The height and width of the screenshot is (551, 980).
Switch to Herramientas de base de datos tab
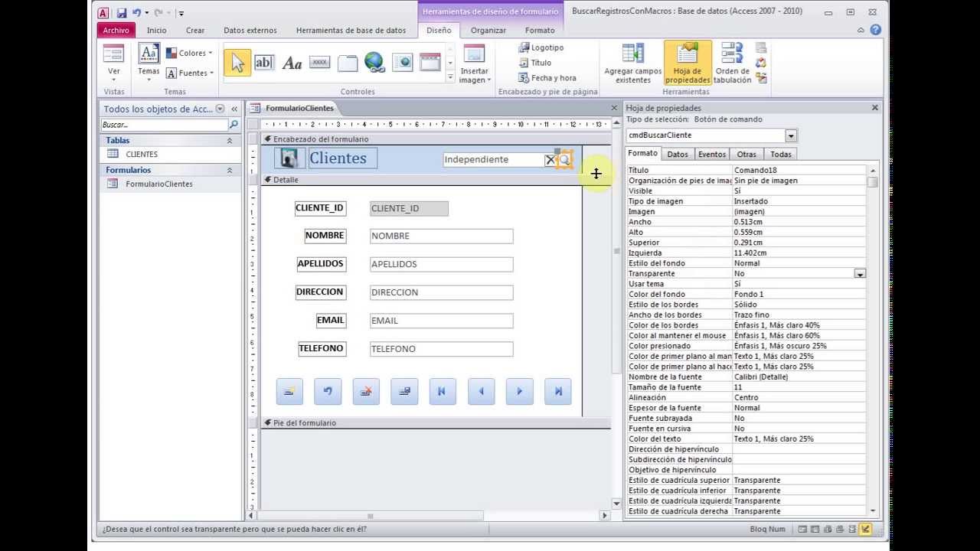click(351, 31)
